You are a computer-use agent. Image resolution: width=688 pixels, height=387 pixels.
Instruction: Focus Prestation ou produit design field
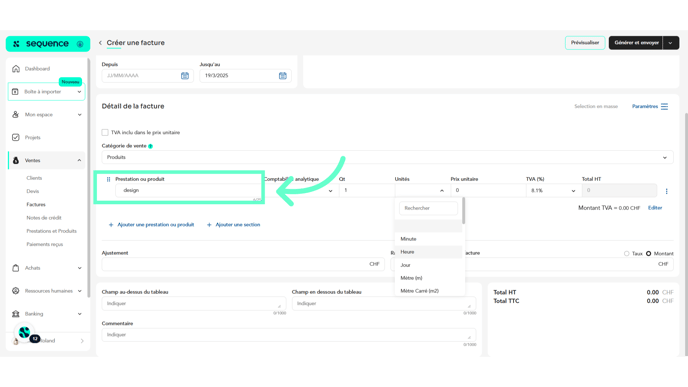tap(189, 190)
